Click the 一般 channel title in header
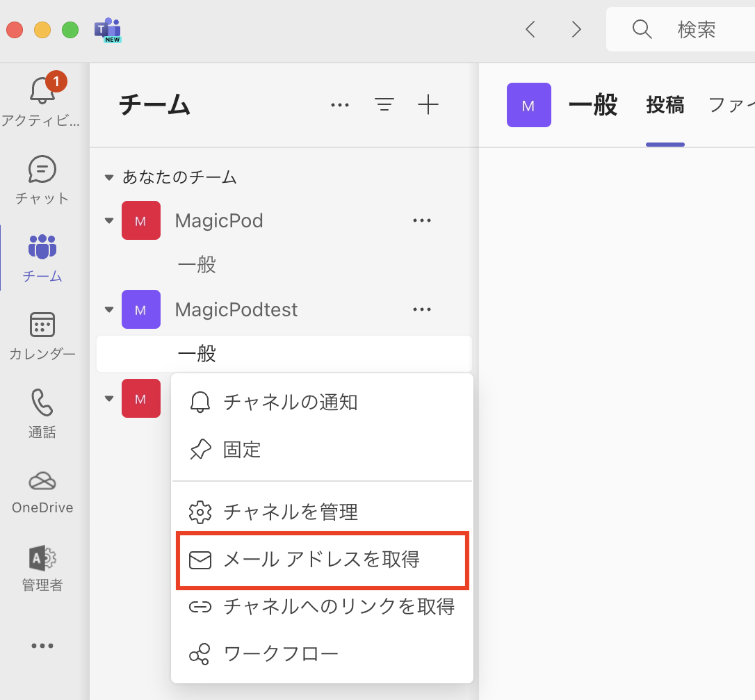This screenshot has width=755, height=700. click(x=593, y=104)
